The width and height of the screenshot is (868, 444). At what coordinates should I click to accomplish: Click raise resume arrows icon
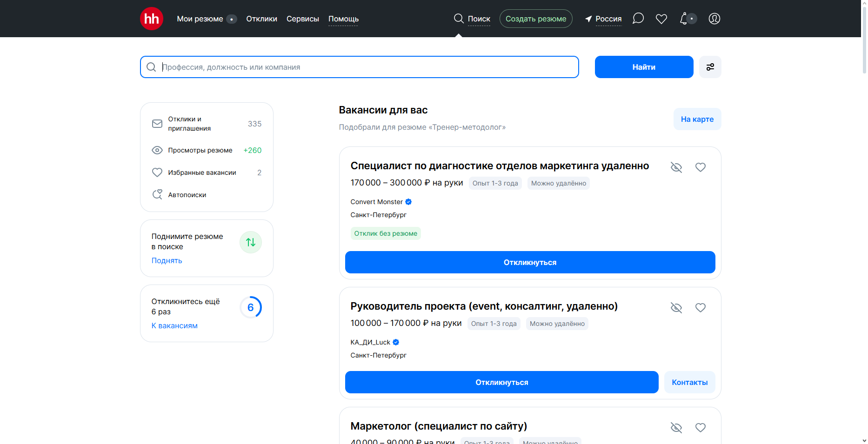250,242
